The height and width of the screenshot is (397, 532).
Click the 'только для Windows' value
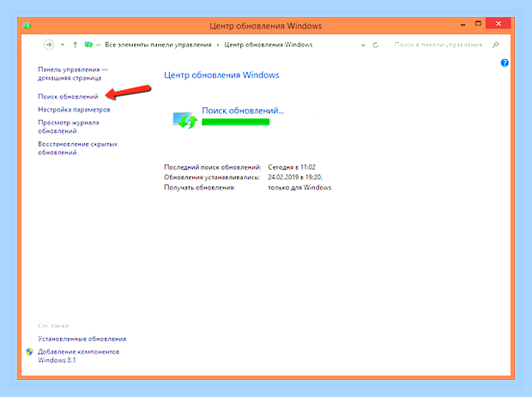[299, 188]
